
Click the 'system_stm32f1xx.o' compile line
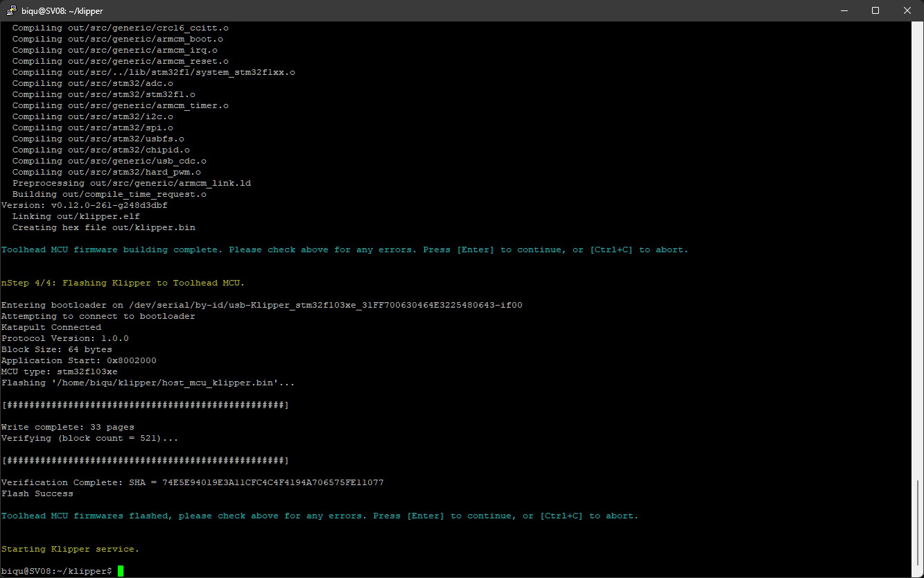[153, 72]
